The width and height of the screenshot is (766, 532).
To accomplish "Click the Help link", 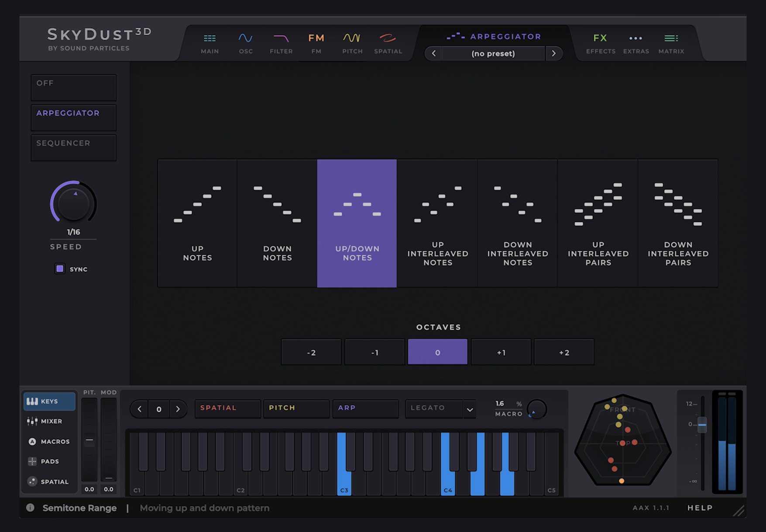I will 700,508.
